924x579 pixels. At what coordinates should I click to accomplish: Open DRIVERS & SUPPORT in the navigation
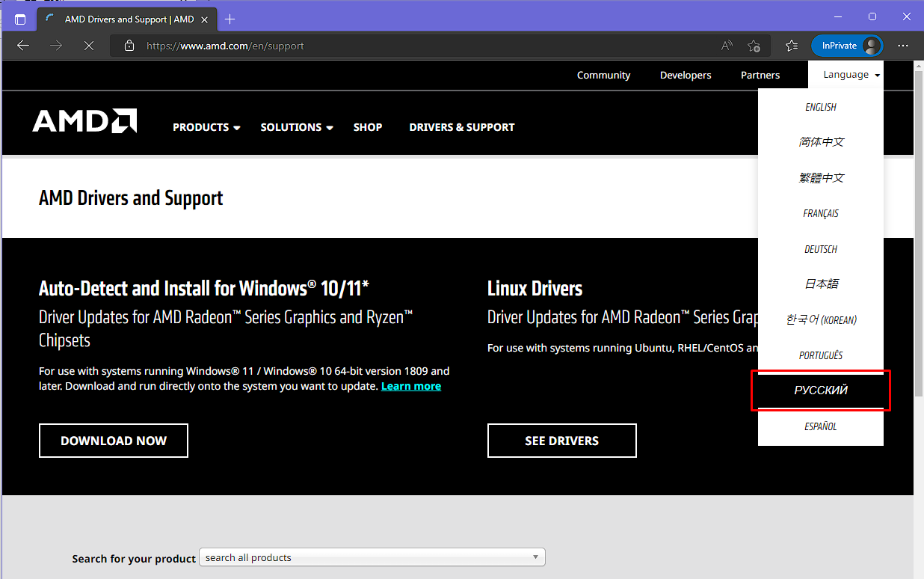pos(462,127)
